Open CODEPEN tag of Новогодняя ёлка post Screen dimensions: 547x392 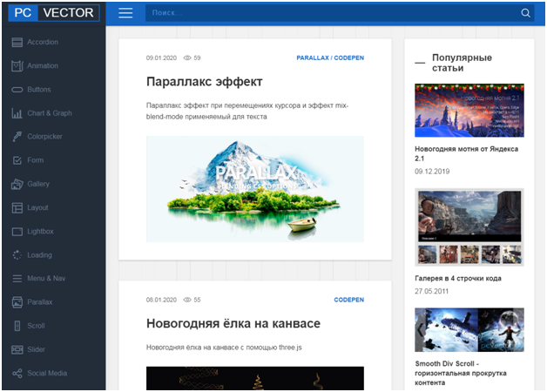(x=349, y=300)
